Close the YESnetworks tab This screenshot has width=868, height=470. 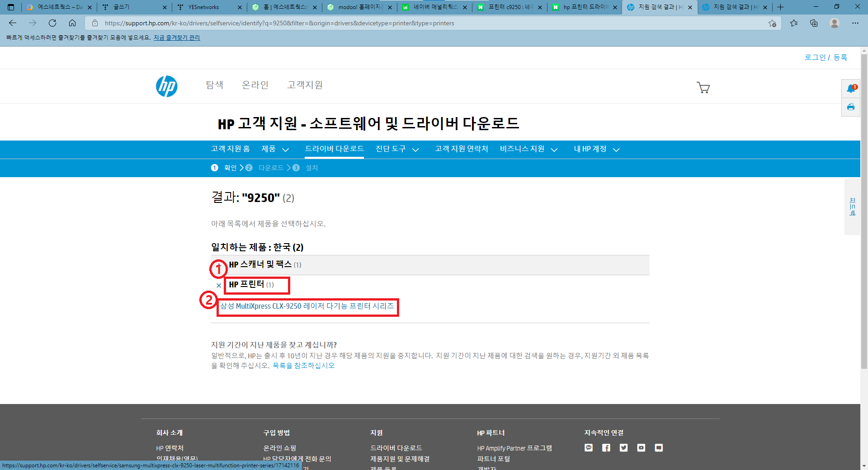coord(240,7)
